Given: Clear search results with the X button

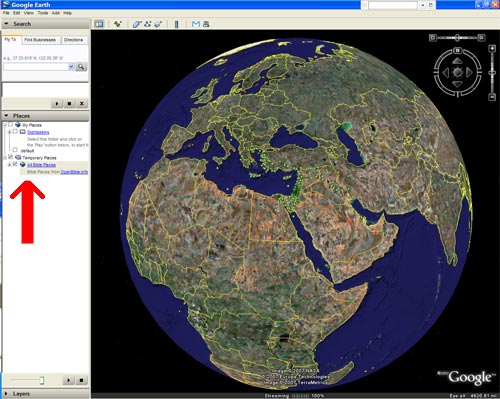Looking at the screenshot, I should point(82,103).
